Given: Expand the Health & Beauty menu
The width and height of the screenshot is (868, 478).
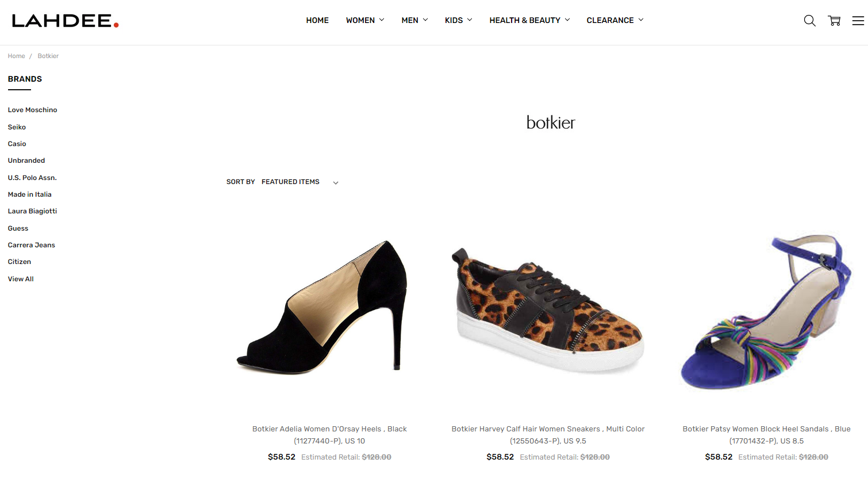Looking at the screenshot, I should [529, 20].
